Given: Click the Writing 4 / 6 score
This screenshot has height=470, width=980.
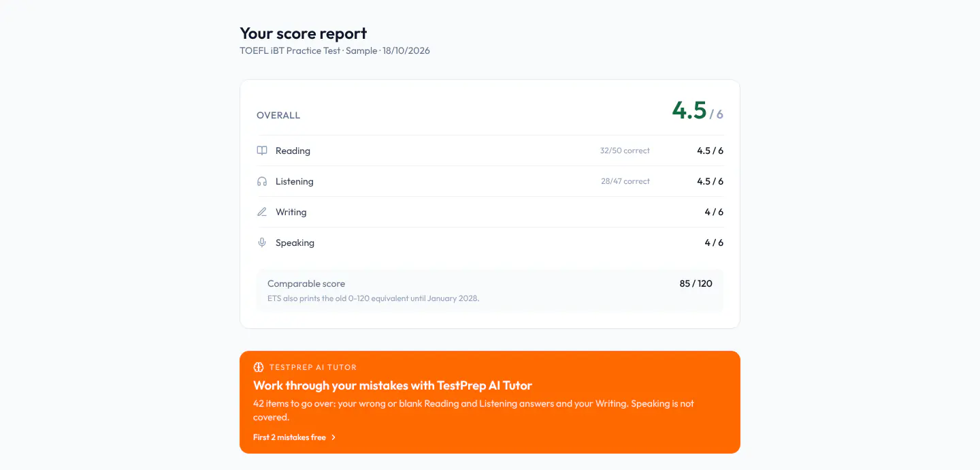Looking at the screenshot, I should [714, 212].
